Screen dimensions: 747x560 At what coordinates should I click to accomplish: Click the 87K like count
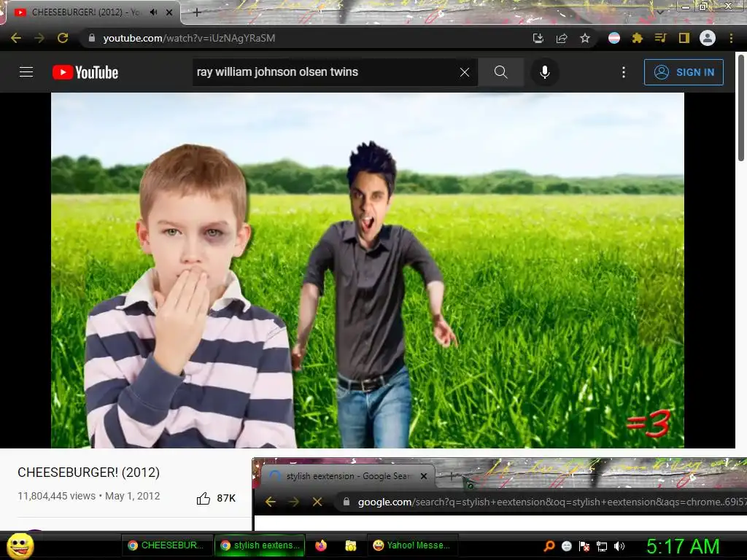point(226,498)
